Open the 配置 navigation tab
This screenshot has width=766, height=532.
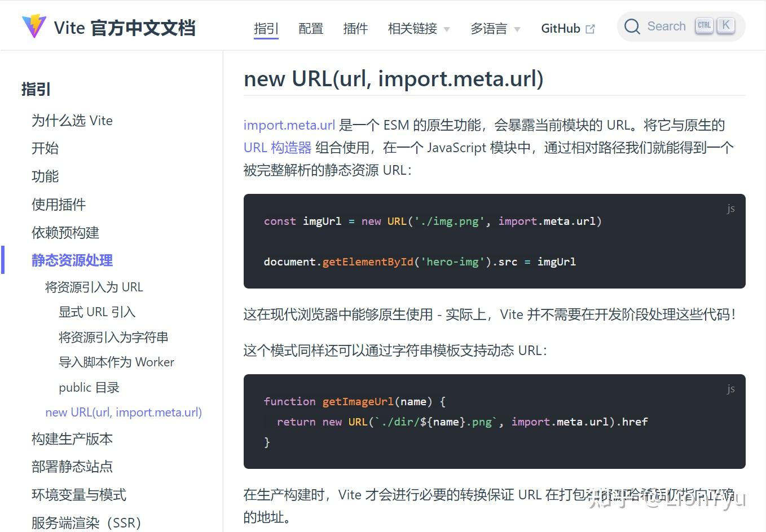tap(311, 28)
